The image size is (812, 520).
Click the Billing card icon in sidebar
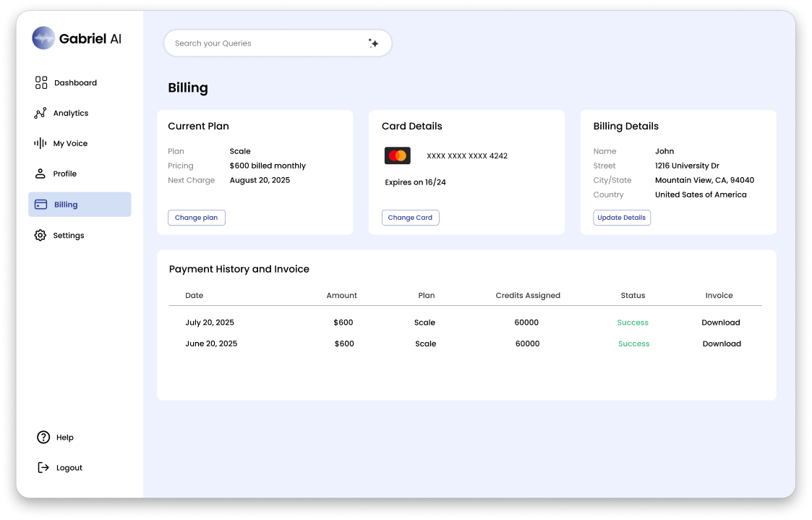point(41,205)
